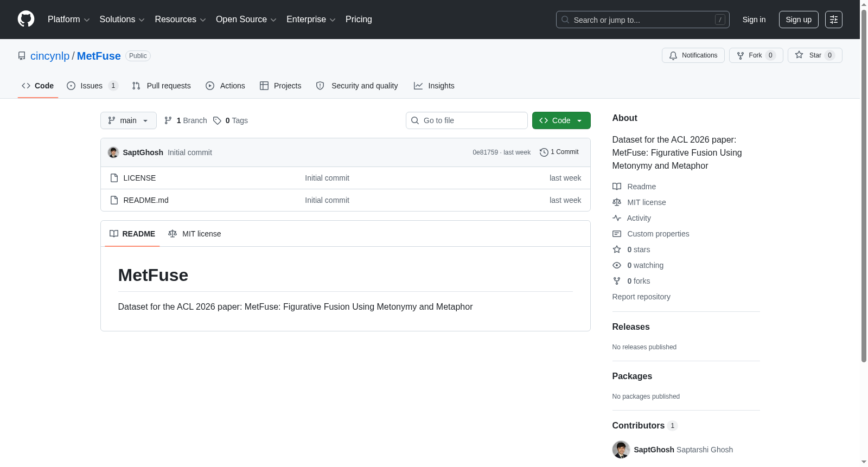The width and height of the screenshot is (868, 467).
Task: Click the LICENSE file icon
Action: click(x=114, y=178)
